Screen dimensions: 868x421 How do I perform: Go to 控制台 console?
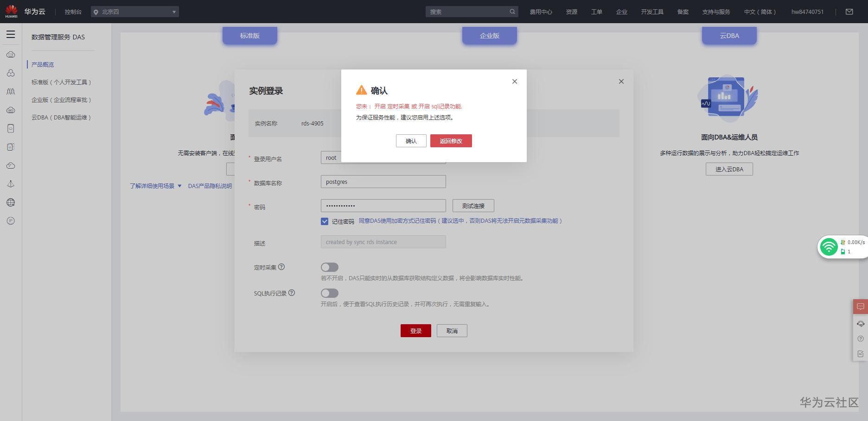coord(73,12)
